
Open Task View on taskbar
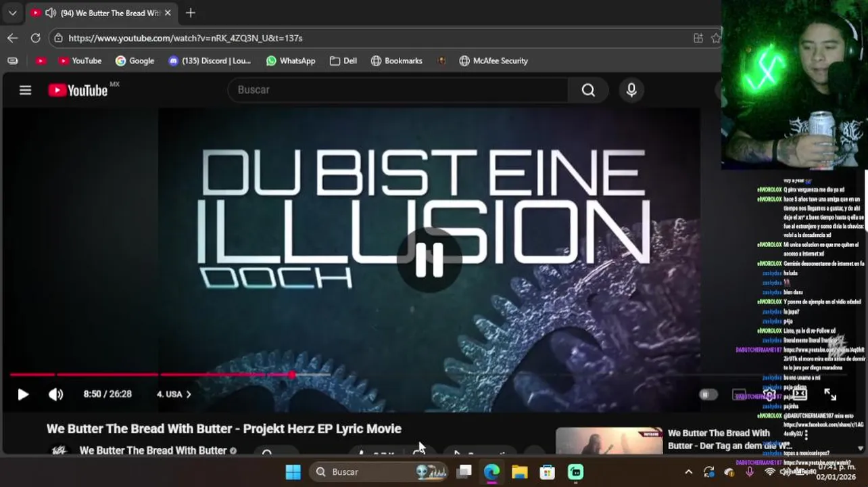464,472
